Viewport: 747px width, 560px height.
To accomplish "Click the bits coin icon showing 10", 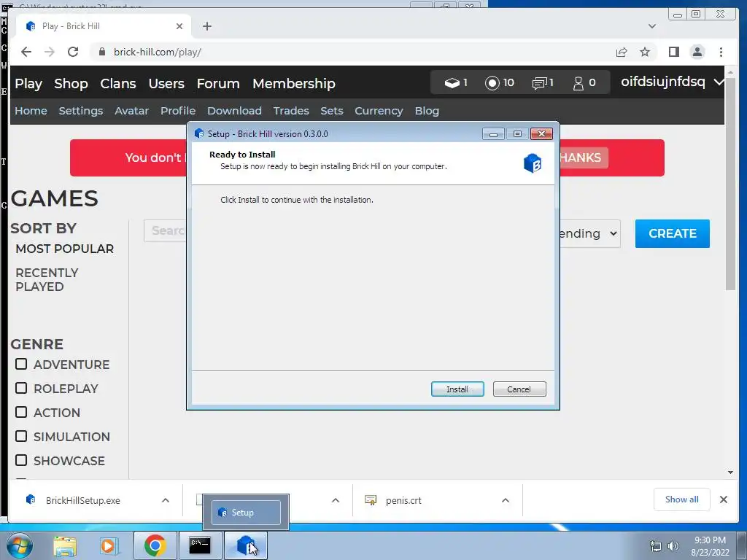I will point(492,83).
